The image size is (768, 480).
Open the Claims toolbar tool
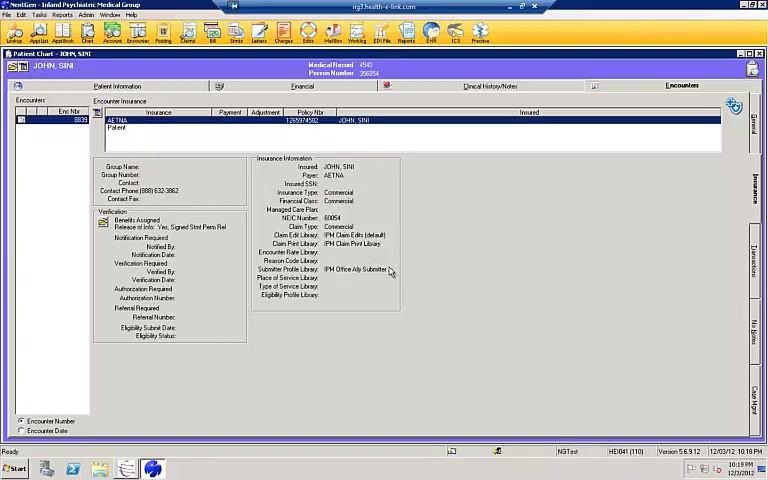[x=188, y=33]
